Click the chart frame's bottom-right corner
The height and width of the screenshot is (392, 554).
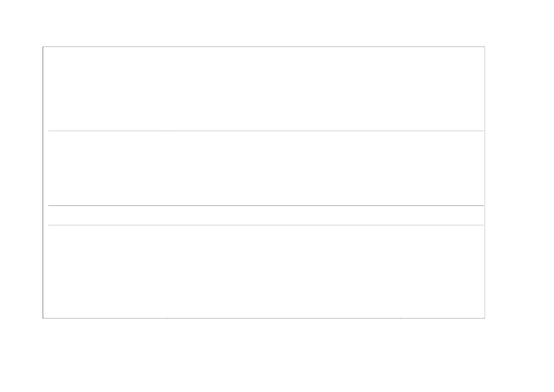485,318
